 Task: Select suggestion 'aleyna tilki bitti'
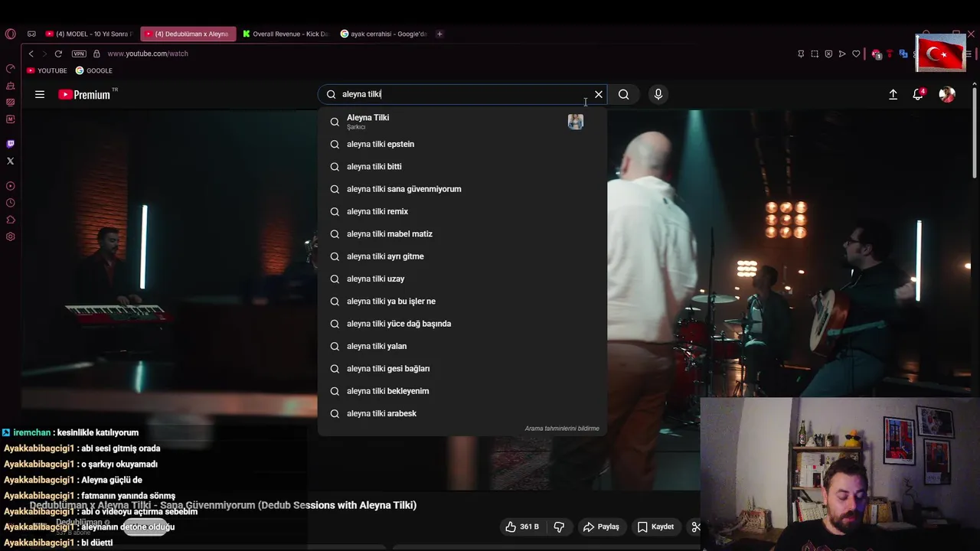point(462,166)
